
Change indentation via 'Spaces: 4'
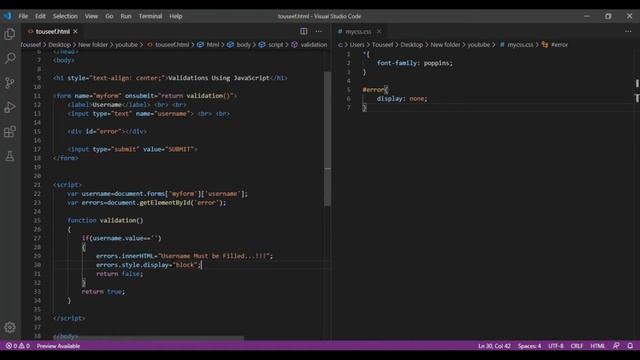(529, 346)
